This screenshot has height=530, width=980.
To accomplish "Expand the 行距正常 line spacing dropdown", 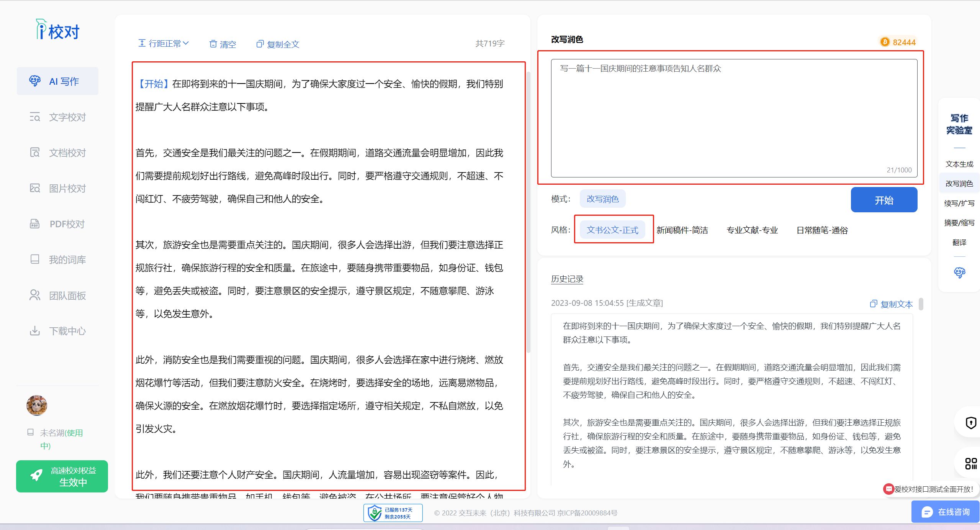I will tap(164, 44).
